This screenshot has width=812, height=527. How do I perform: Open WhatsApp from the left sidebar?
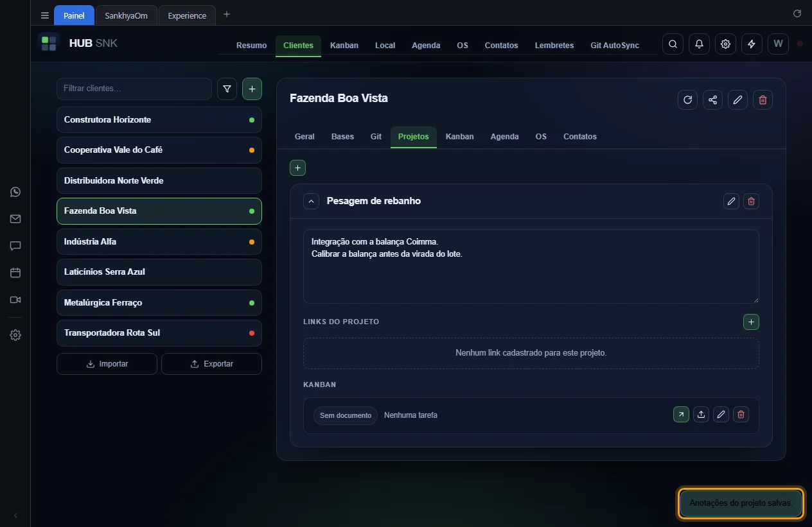(15, 192)
